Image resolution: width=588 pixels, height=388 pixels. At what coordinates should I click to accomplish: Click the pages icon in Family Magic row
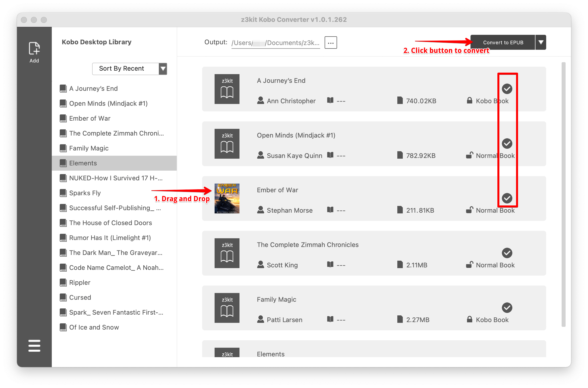[330, 319]
